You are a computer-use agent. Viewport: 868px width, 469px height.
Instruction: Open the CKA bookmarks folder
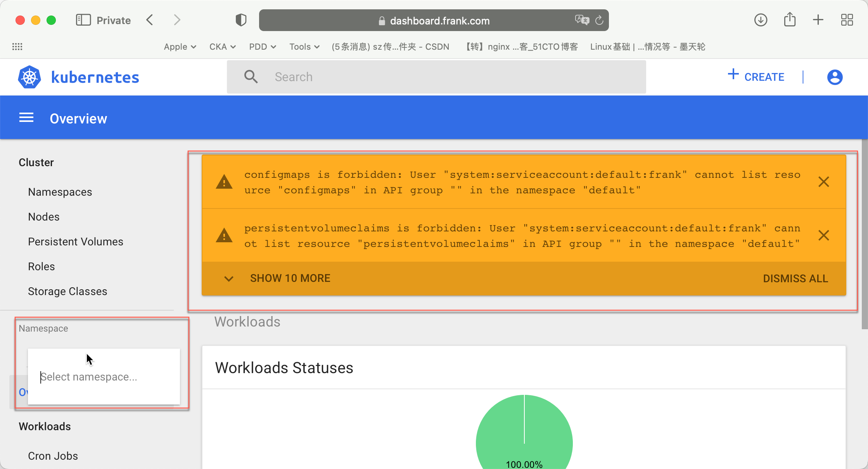point(223,47)
